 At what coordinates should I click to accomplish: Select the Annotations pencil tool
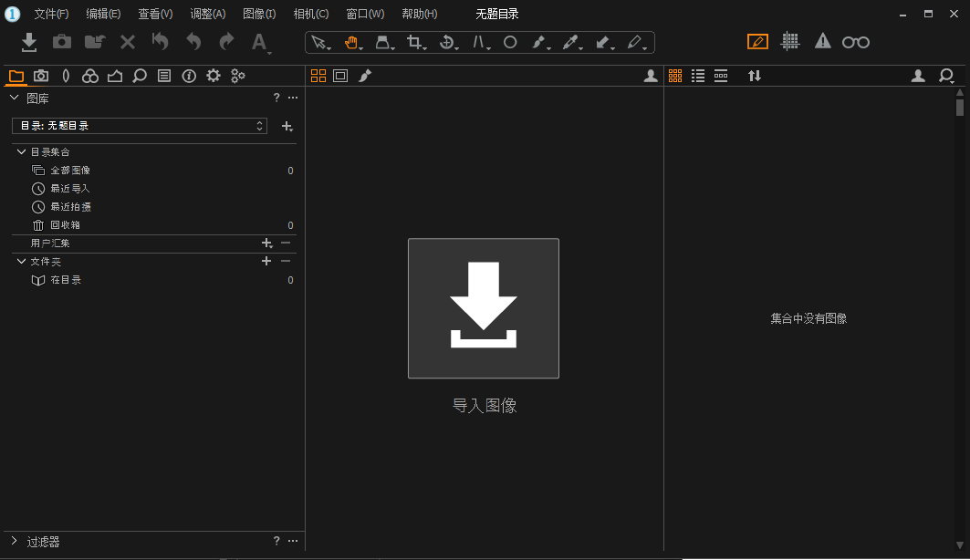tap(636, 42)
